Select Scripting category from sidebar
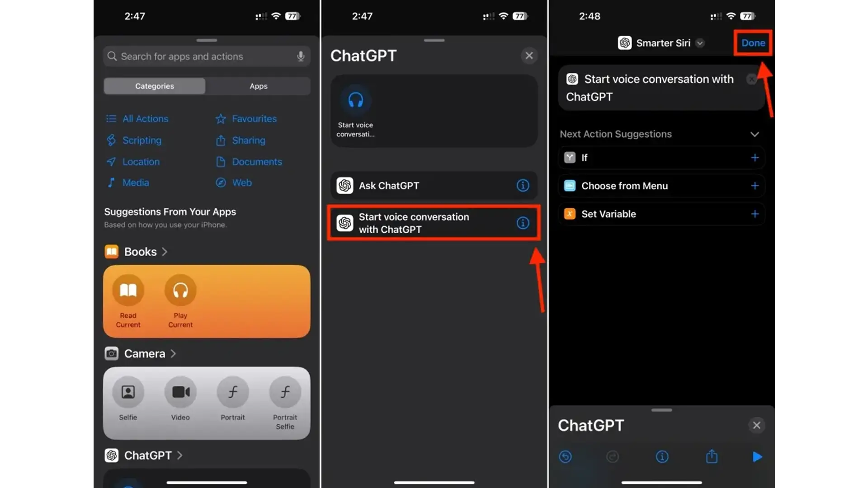The image size is (868, 488). (x=142, y=140)
